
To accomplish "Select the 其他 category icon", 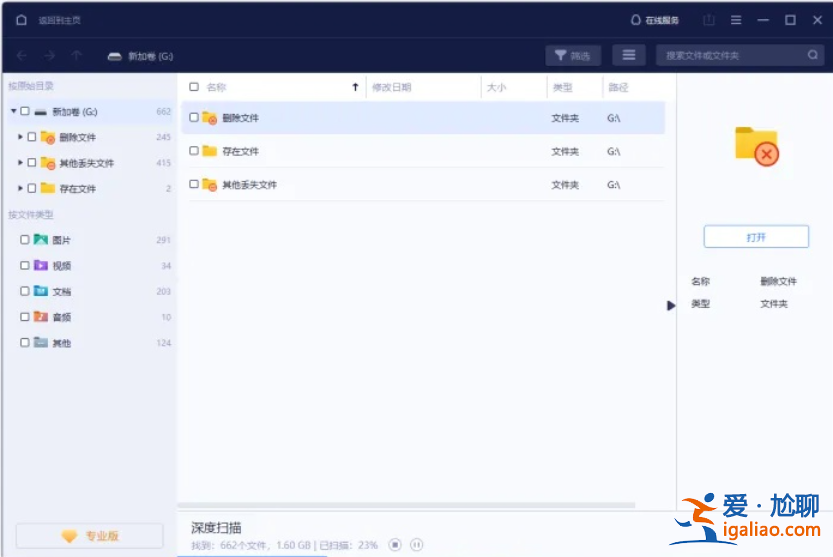I will coord(41,342).
